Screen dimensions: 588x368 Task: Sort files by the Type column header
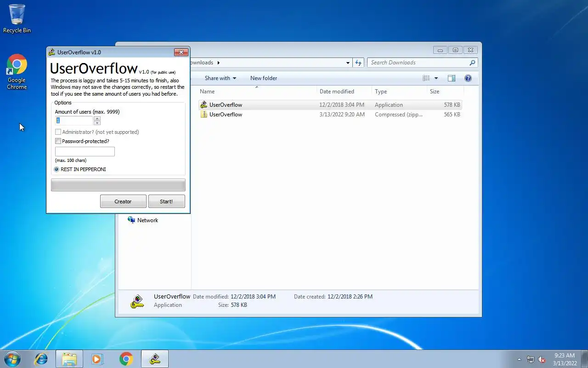pyautogui.click(x=399, y=92)
